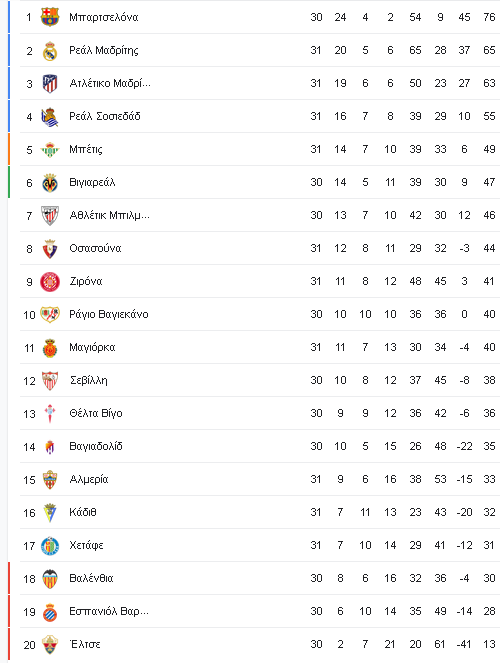Click the Barcelona club crest icon

pyautogui.click(x=50, y=17)
